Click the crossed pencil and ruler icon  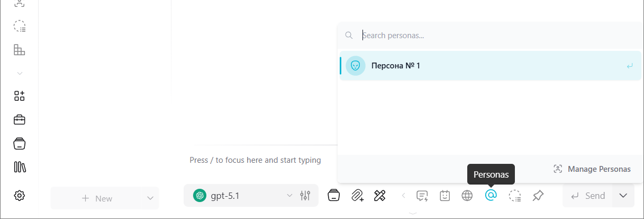pyautogui.click(x=379, y=196)
